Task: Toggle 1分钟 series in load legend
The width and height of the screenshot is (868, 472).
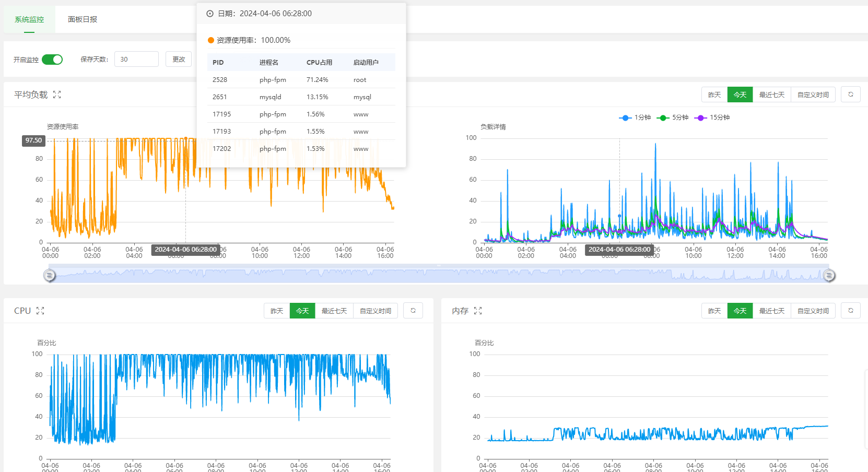Action: [x=635, y=117]
